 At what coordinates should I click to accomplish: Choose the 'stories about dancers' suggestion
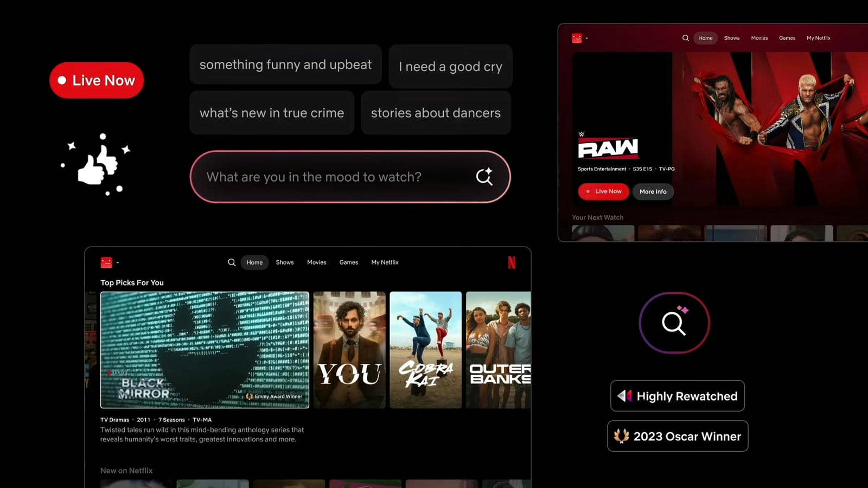pyautogui.click(x=436, y=113)
